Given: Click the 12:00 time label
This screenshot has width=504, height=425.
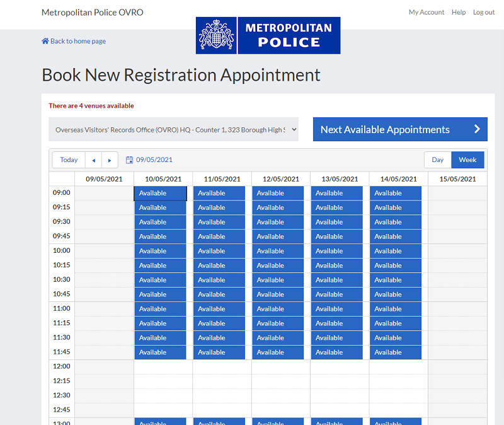Looking at the screenshot, I should (61, 366).
